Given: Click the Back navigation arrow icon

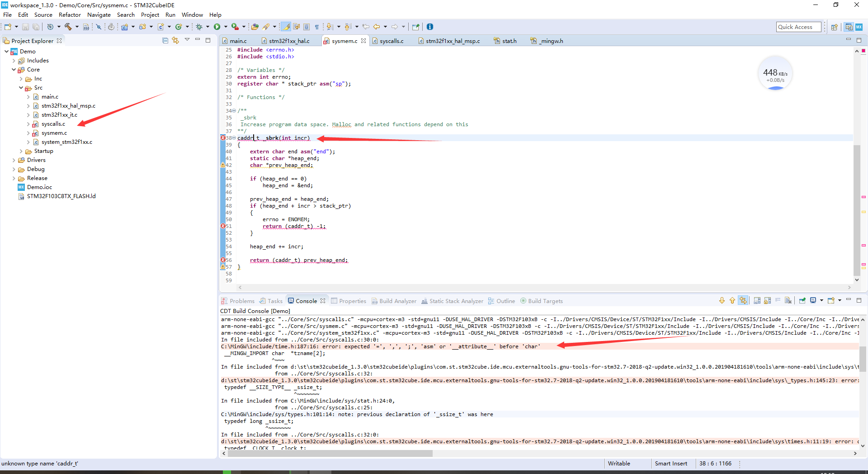Looking at the screenshot, I should pyautogui.click(x=376, y=27).
